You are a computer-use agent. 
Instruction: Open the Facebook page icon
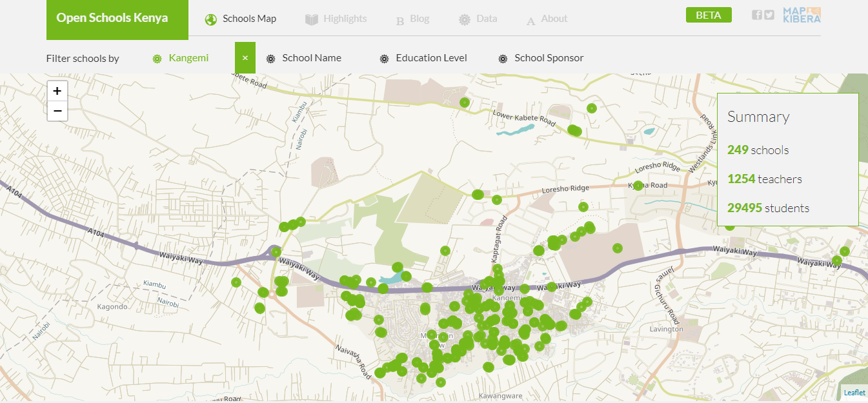757,15
